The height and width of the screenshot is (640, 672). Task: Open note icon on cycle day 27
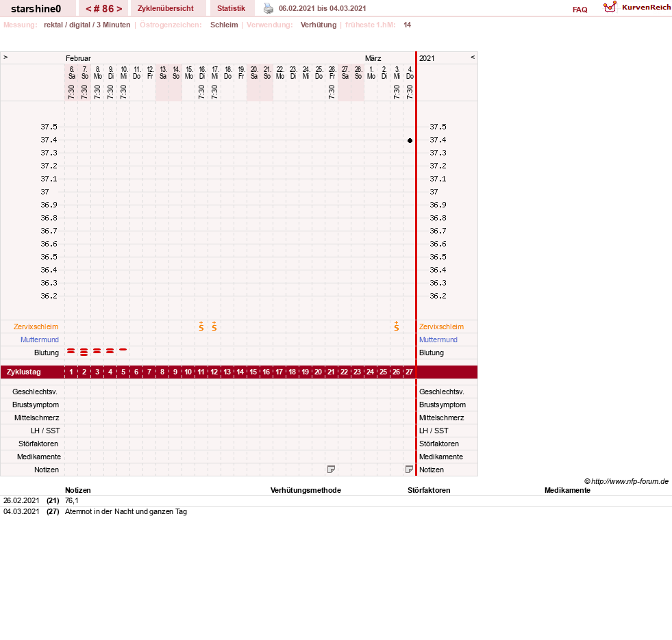[409, 470]
